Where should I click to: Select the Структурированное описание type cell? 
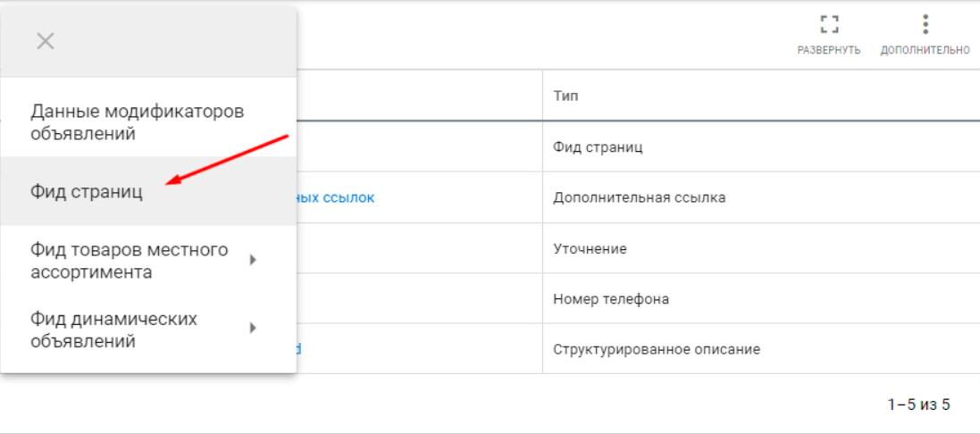[760, 349]
